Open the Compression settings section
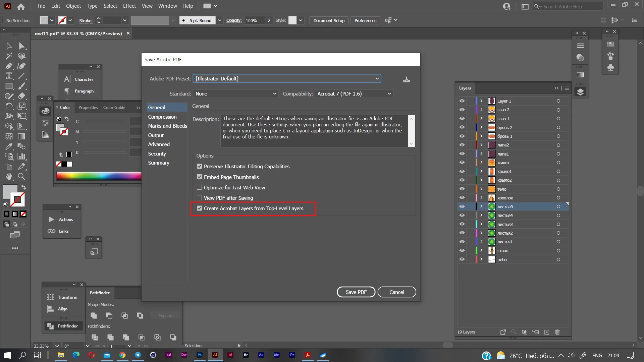Image resolution: width=644 pixels, height=362 pixels. (162, 117)
